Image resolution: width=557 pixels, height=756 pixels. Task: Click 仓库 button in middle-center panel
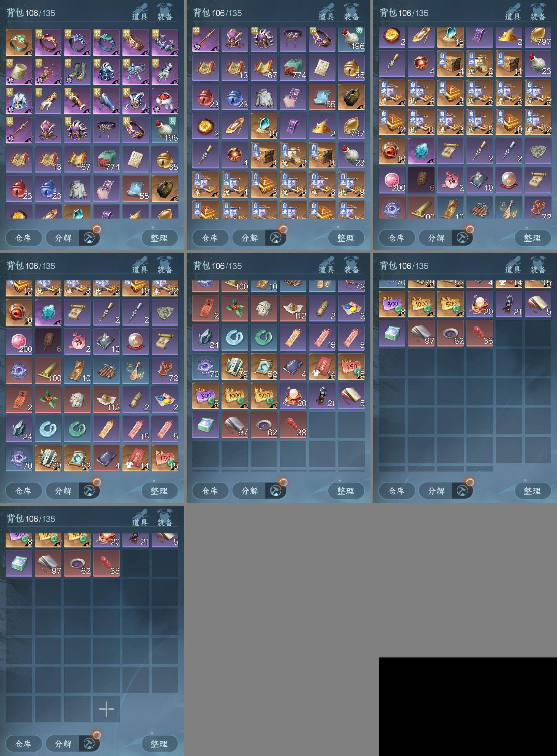[x=210, y=491]
